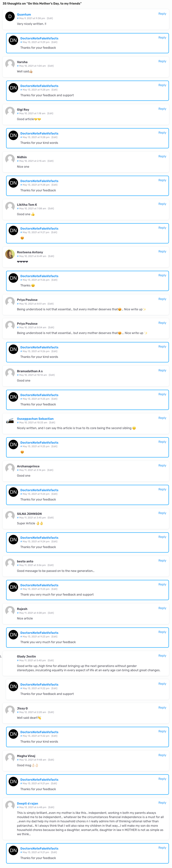The height and width of the screenshot is (868, 172).
Task: Open the Ouseppachan Sebastian author name link
Action: tap(35, 419)
